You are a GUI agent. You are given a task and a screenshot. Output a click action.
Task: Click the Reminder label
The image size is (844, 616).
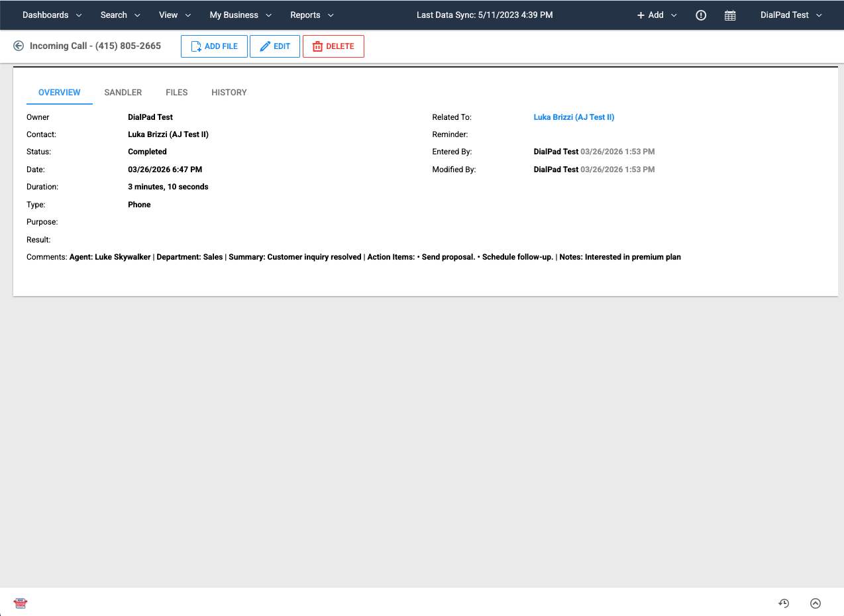pos(450,134)
